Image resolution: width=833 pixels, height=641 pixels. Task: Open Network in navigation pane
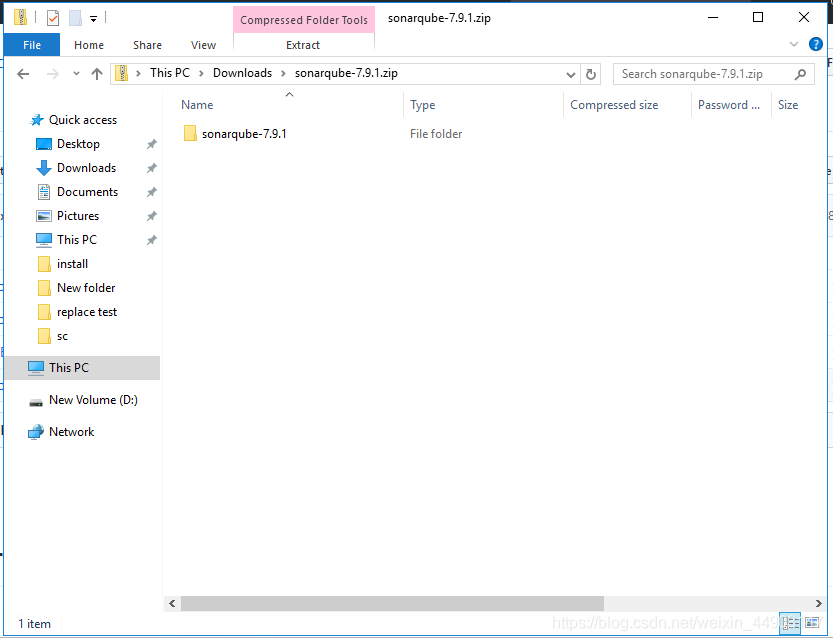click(71, 432)
